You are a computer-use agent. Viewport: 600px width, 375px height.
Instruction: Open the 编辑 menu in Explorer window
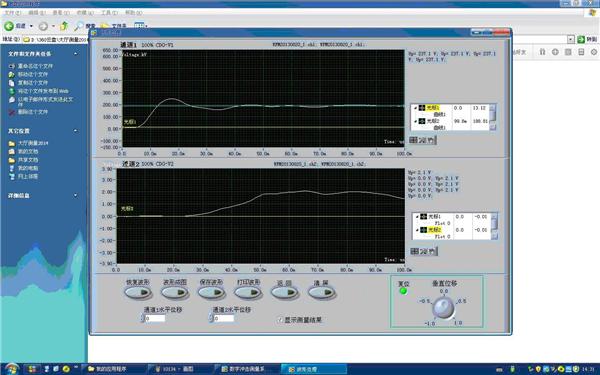click(x=37, y=13)
